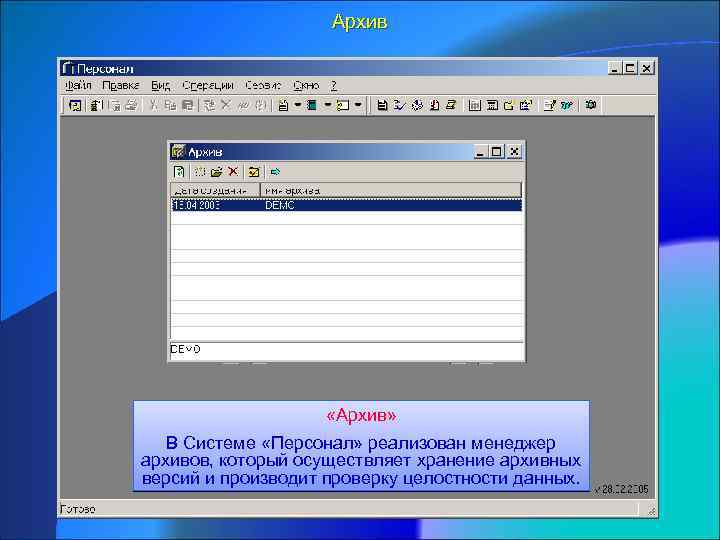Open the Файл menu
Viewport: 720px width, 540px height.
point(78,86)
